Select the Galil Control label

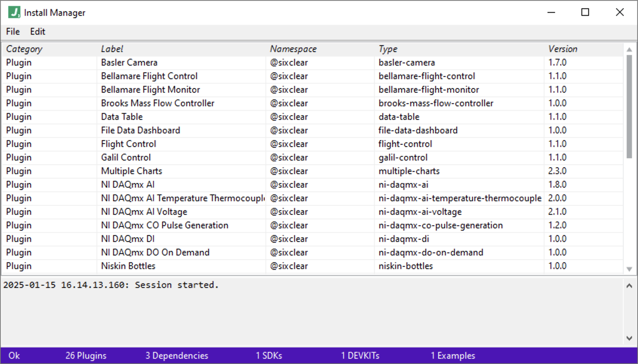click(126, 158)
